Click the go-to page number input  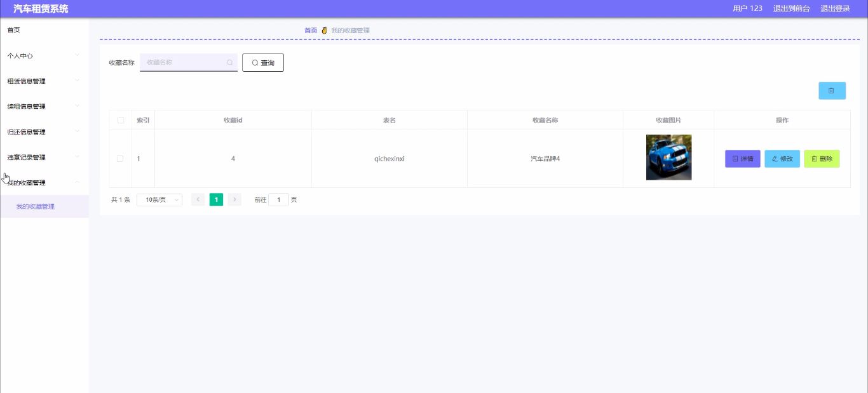278,199
